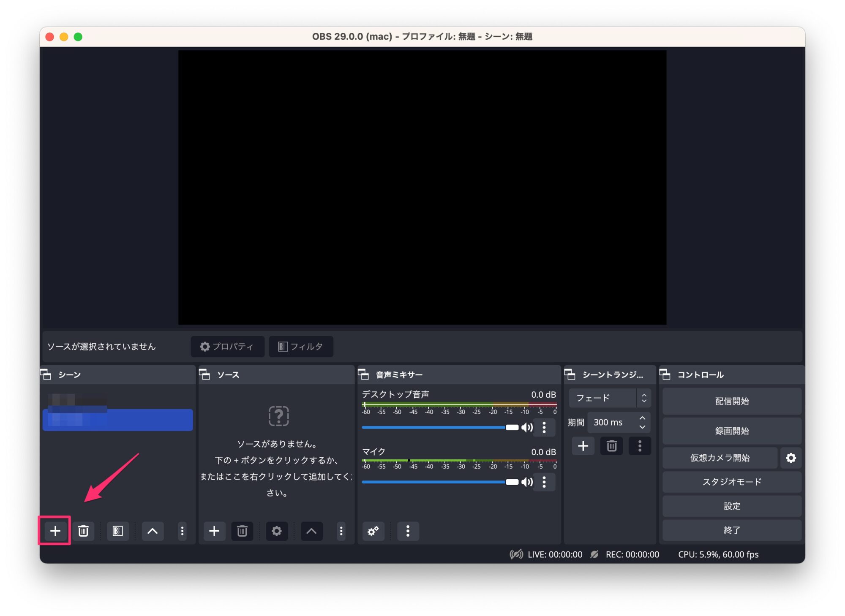This screenshot has height=616, width=845.
Task: Open scene filters icon in Scenes panel
Action: [118, 531]
